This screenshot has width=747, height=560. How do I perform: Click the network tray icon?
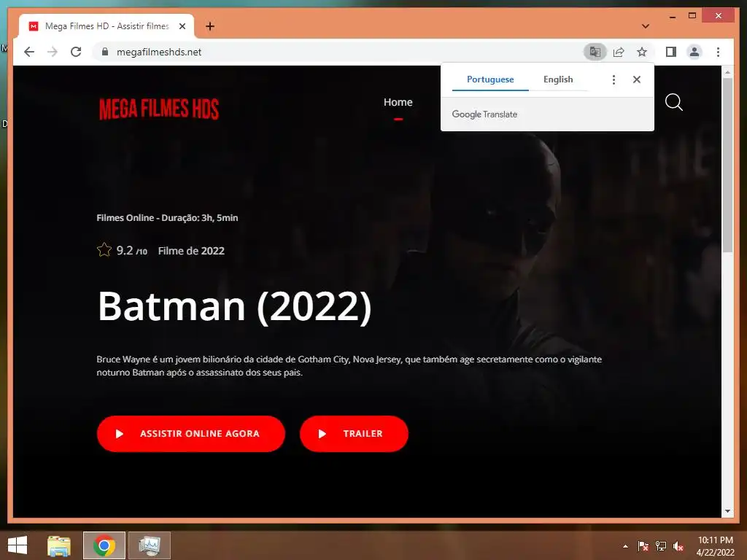pos(661,546)
